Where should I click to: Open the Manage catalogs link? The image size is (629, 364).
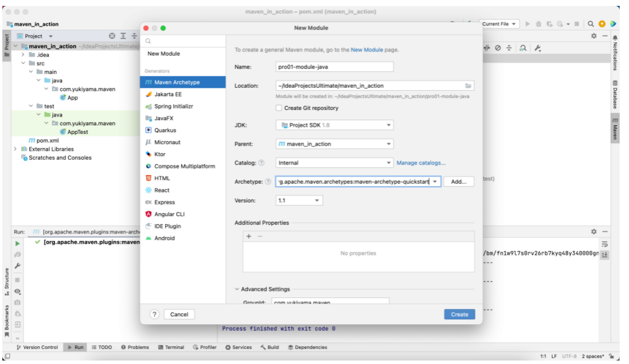[x=421, y=163]
